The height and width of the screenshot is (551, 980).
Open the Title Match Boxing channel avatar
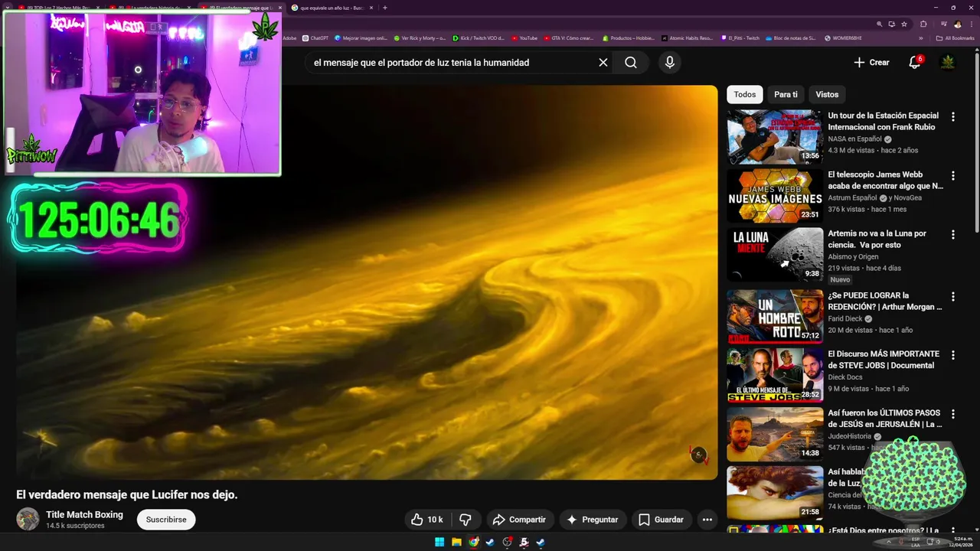[x=28, y=519]
